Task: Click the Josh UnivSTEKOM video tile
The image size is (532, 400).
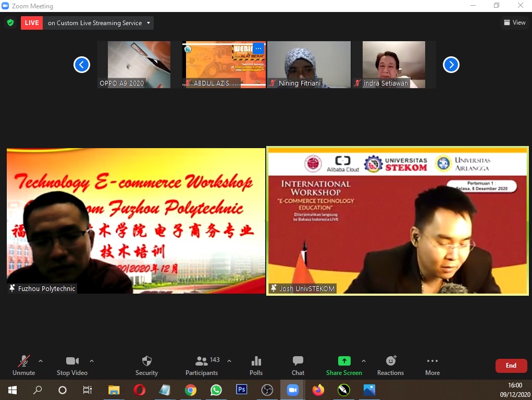Action: [x=398, y=221]
